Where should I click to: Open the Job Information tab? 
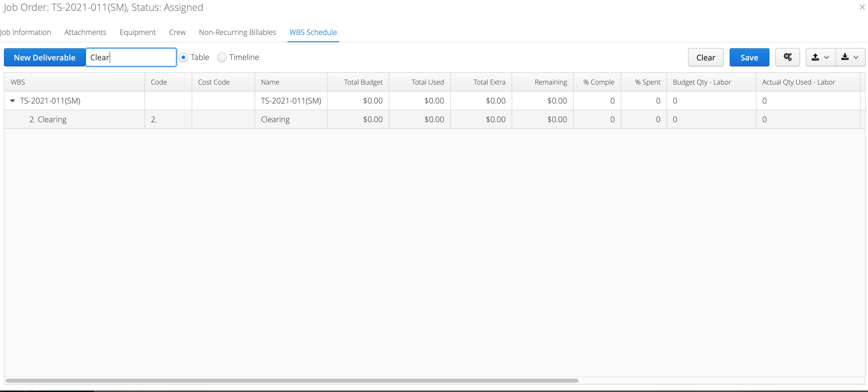[x=26, y=32]
